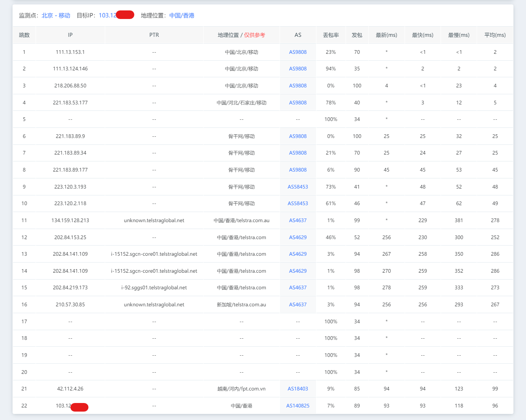Select the IP cell 221.183.89.177
The width and height of the screenshot is (526, 420).
click(70, 170)
